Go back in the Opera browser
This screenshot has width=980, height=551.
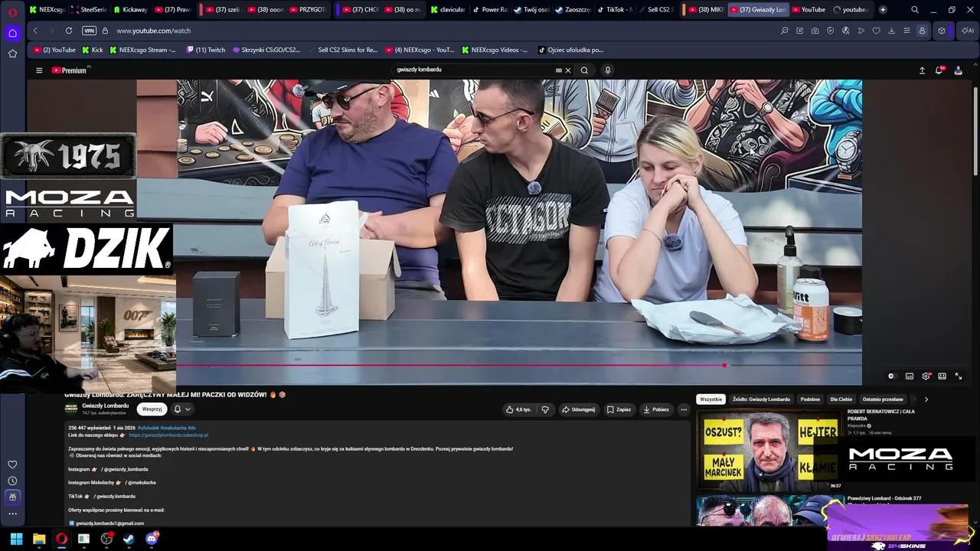coord(35,31)
